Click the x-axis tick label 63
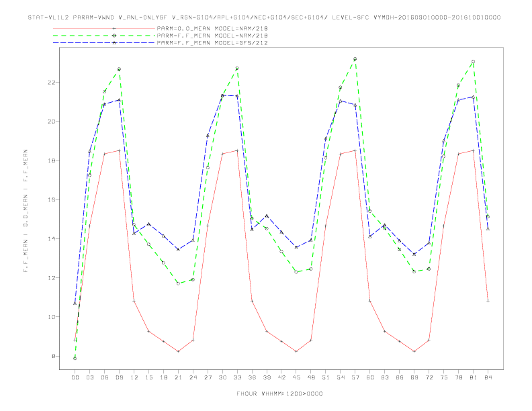532x411 pixels. point(385,377)
